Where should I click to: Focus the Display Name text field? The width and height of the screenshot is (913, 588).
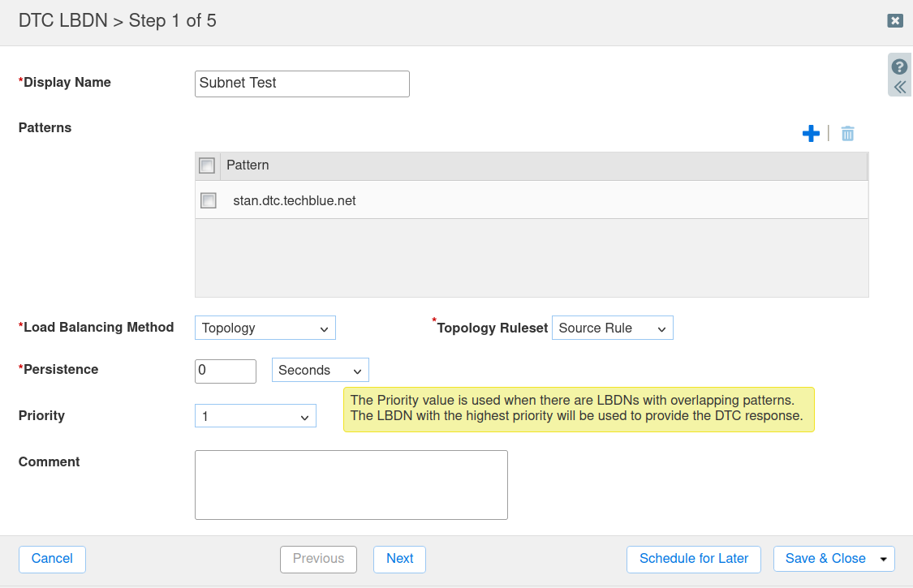click(302, 84)
